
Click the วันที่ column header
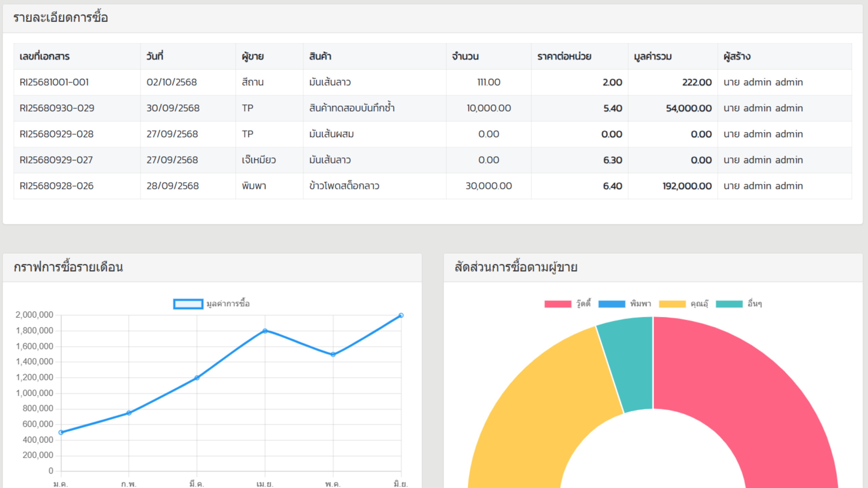155,56
